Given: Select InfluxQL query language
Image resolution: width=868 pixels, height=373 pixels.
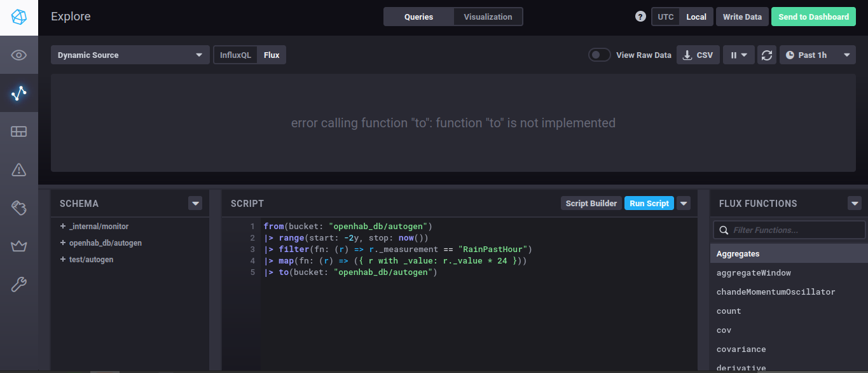Looking at the screenshot, I should tap(235, 55).
